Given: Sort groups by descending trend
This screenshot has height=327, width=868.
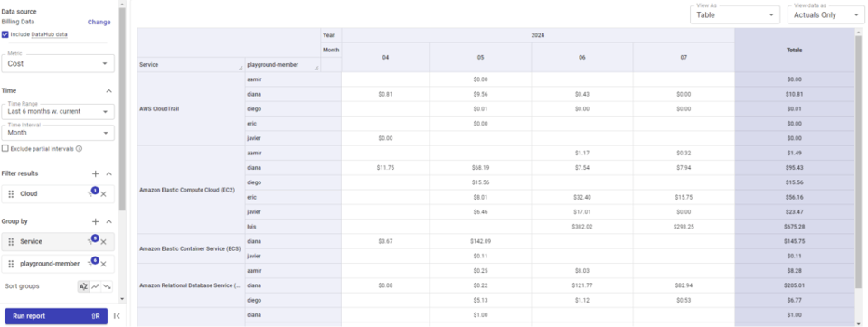Looking at the screenshot, I should pyautogui.click(x=107, y=286).
